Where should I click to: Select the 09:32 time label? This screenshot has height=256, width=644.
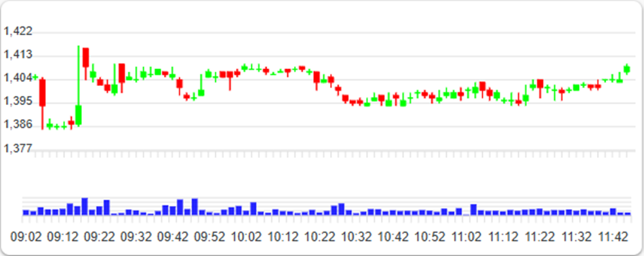[136, 237]
